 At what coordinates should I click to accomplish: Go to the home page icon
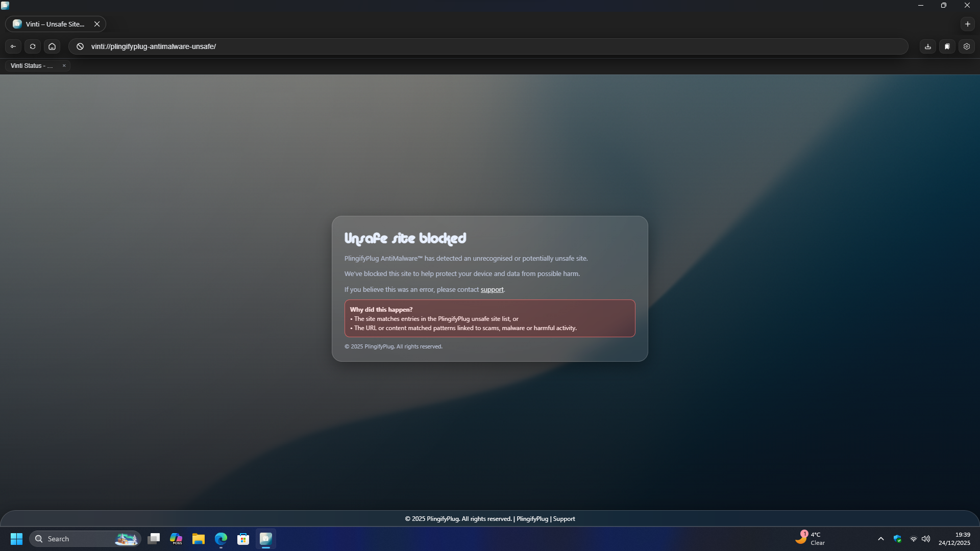(x=52, y=46)
